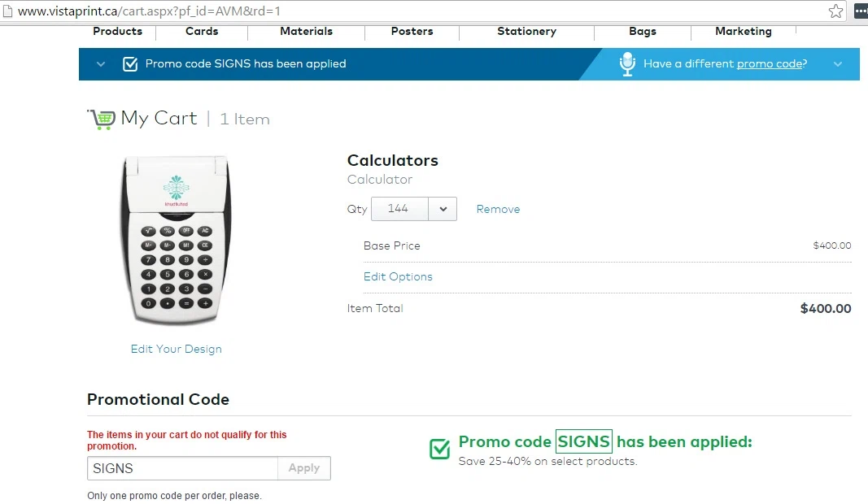This screenshot has height=504, width=868.
Task: Click the shopping cart icon beside My Cart
Action: click(x=102, y=119)
